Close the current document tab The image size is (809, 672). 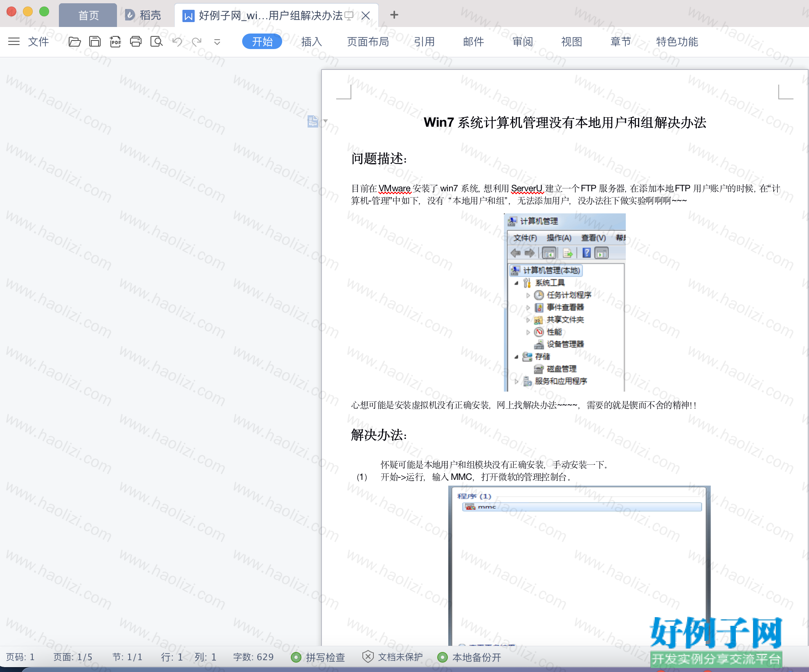point(366,16)
